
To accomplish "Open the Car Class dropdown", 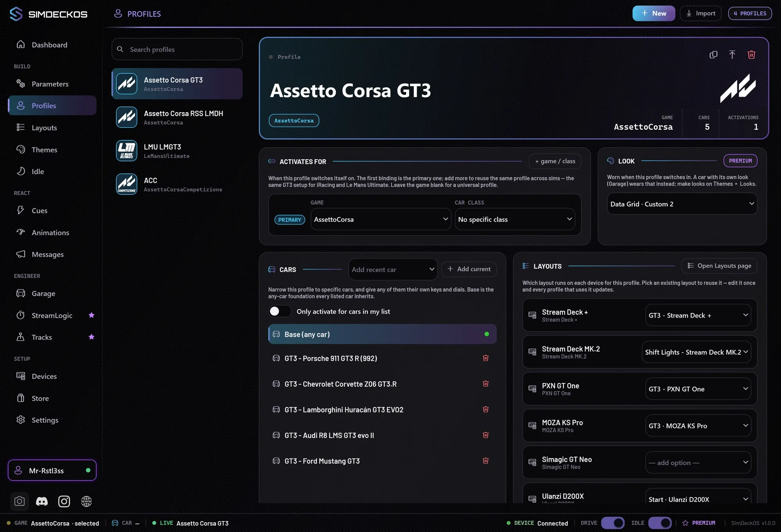I will 515,219.
